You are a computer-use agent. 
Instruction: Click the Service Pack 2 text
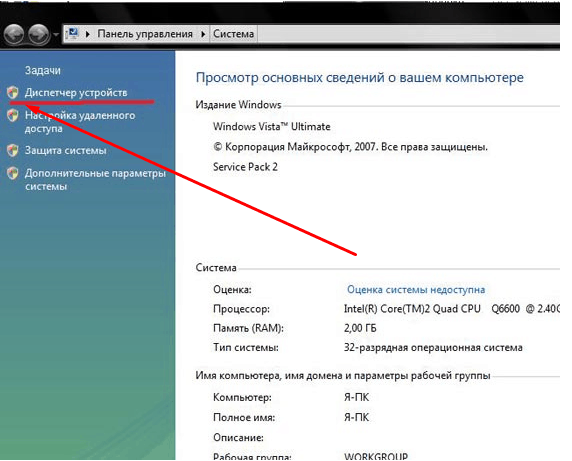[x=245, y=167]
